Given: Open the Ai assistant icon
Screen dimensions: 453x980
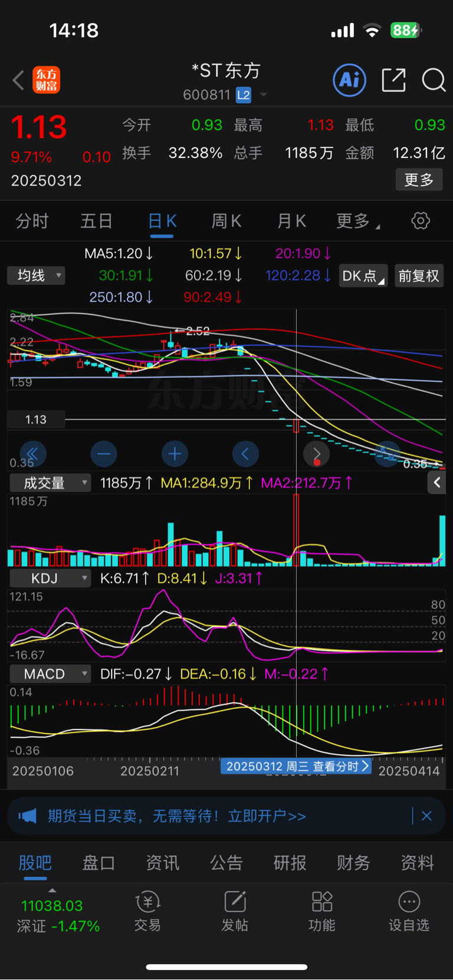Looking at the screenshot, I should pyautogui.click(x=350, y=80).
